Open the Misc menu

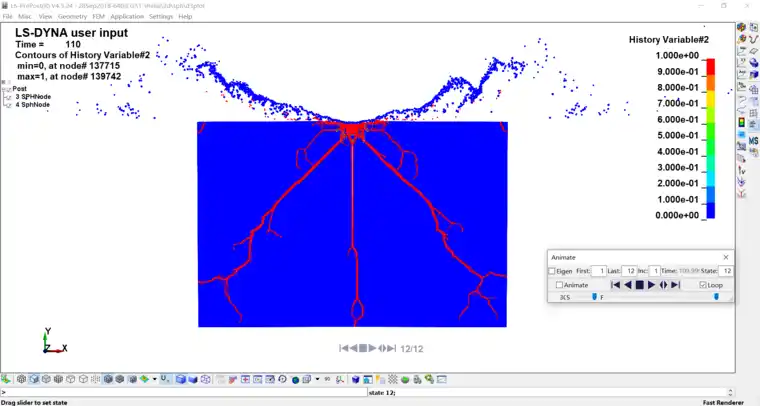25,16
